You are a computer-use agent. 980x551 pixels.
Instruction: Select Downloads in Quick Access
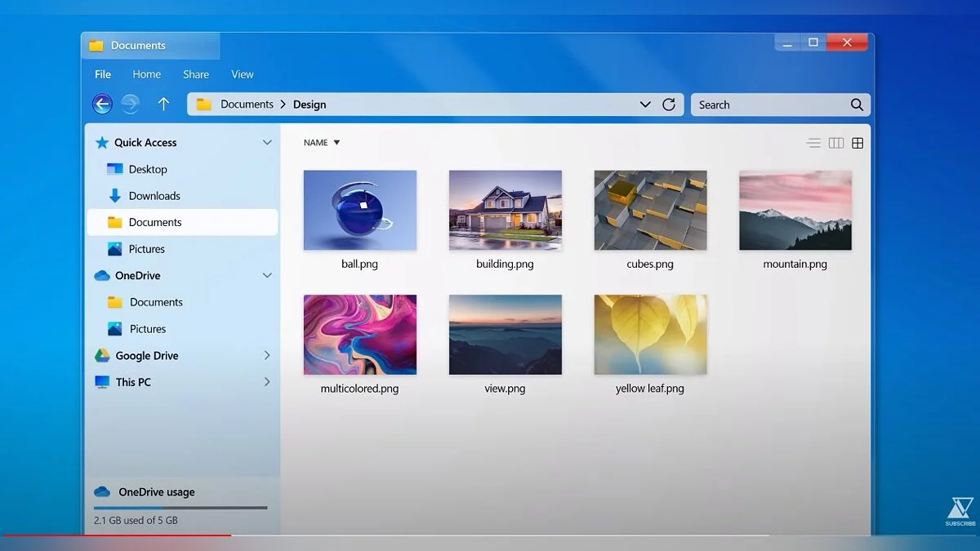click(x=154, y=196)
